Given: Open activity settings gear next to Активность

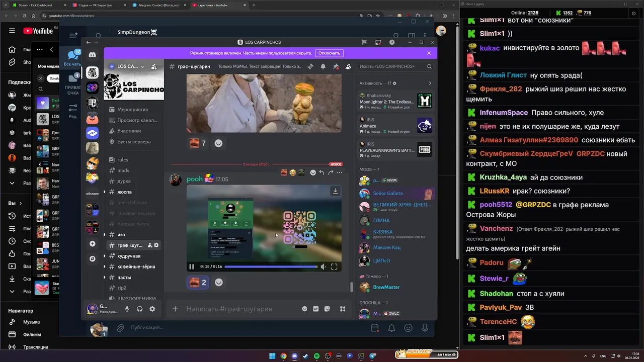Looking at the screenshot, I should pos(394,83).
